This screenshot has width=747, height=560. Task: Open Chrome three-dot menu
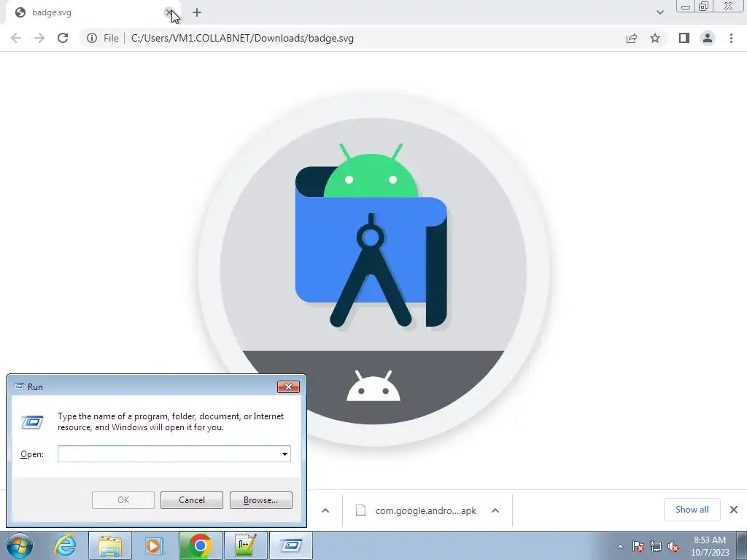[731, 38]
